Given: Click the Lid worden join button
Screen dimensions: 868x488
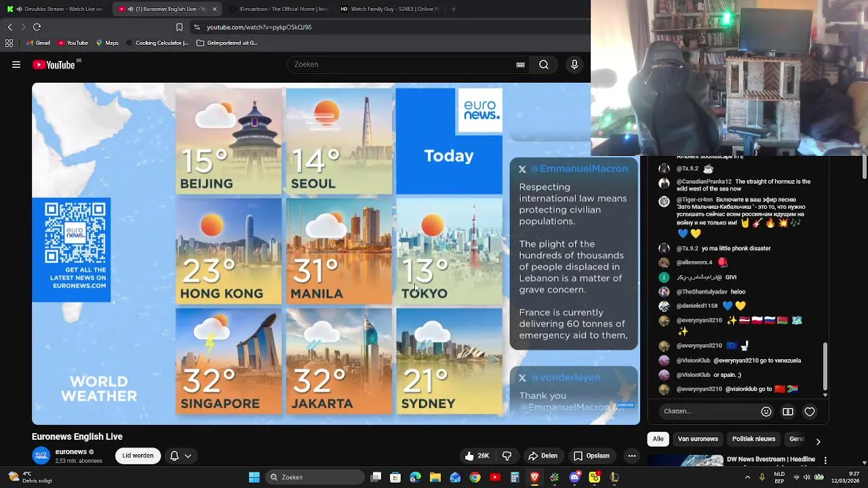Looking at the screenshot, I should pos(138,456).
